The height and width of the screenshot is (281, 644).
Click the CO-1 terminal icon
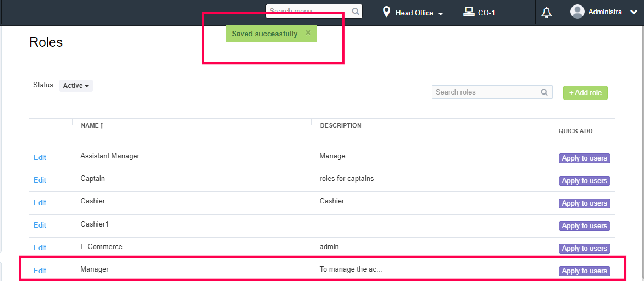[469, 12]
